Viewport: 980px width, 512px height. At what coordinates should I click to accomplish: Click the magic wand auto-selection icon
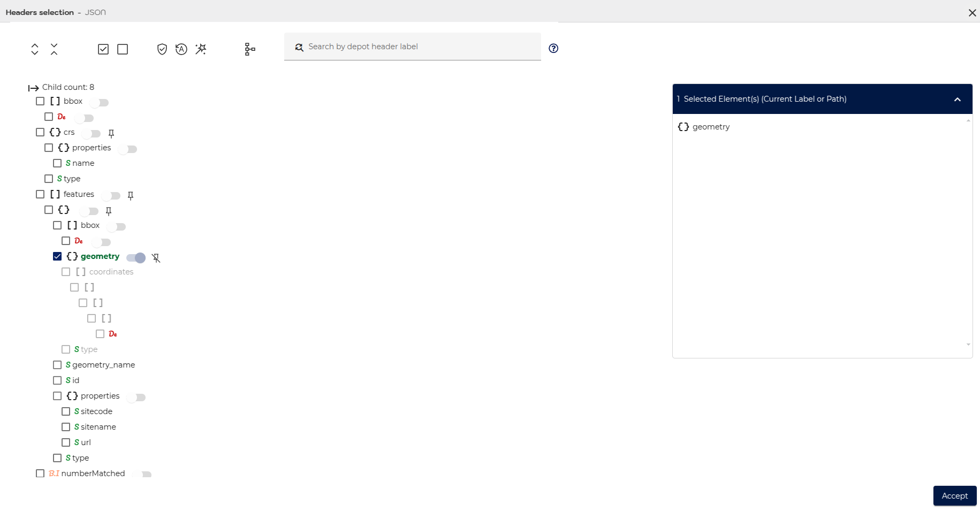point(201,49)
